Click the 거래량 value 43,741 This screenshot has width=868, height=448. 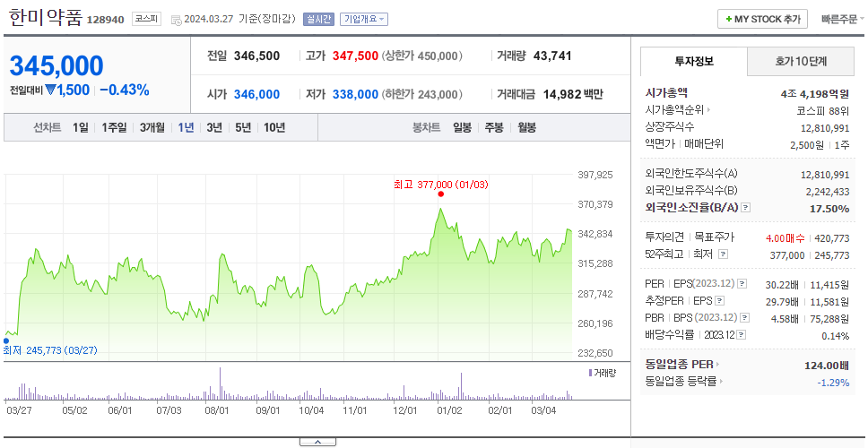pos(552,56)
